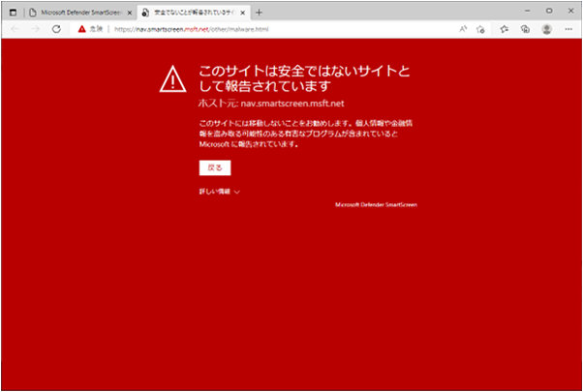Click the Microsoft Defender SmartScreen footer text
Viewport: 583px width, 392px height.
pyautogui.click(x=376, y=205)
